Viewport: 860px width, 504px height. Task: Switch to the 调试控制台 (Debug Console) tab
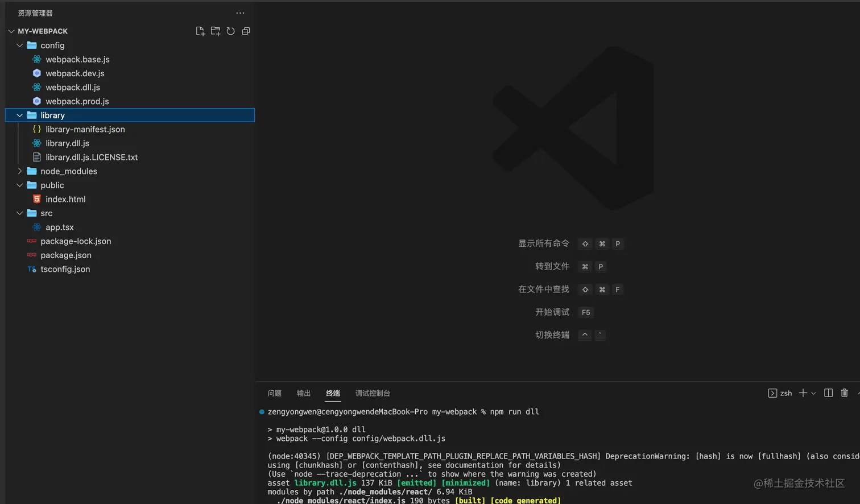pos(373,393)
